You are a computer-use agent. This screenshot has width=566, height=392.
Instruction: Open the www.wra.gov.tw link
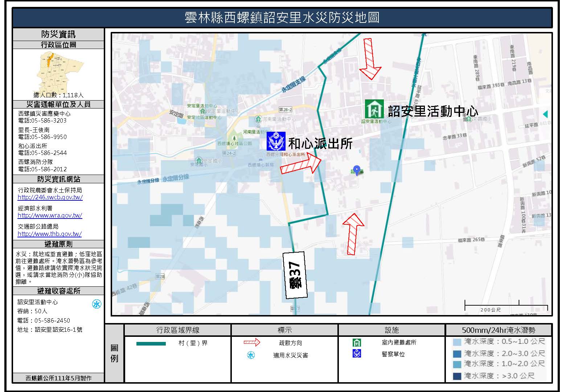(x=50, y=215)
